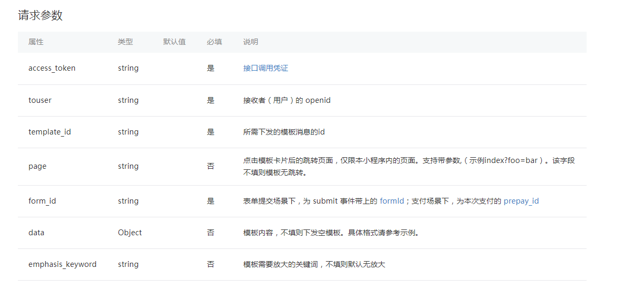Click the 所需下发的模板消息的id description

click(x=284, y=132)
